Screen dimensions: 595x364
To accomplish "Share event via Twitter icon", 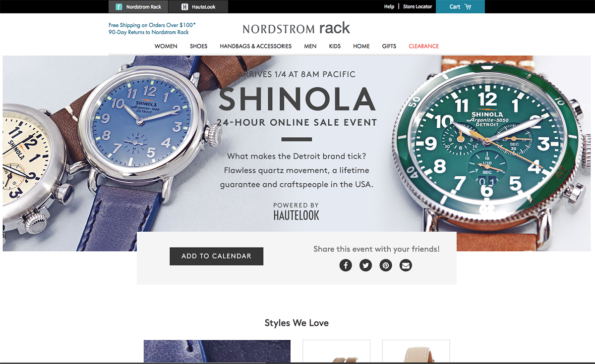I will [366, 265].
